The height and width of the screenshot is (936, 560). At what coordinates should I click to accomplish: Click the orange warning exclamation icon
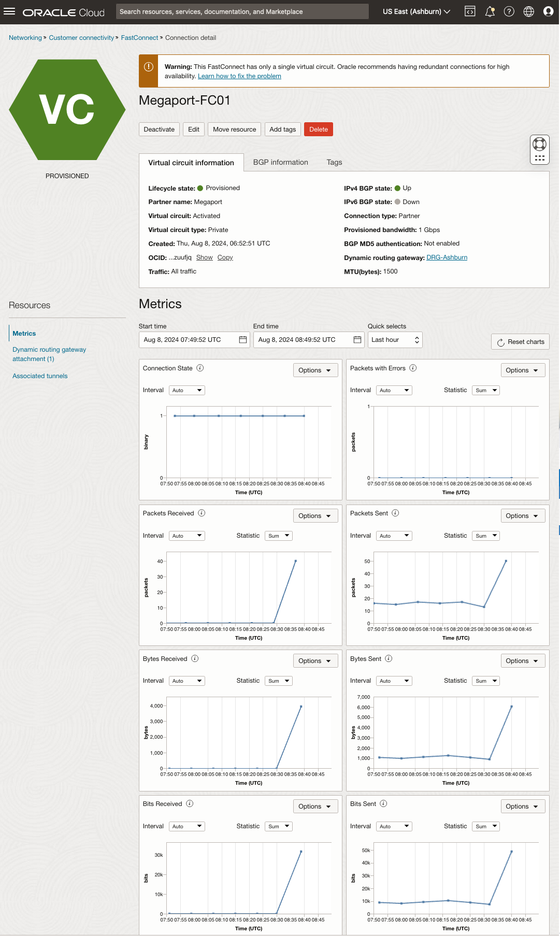click(148, 67)
